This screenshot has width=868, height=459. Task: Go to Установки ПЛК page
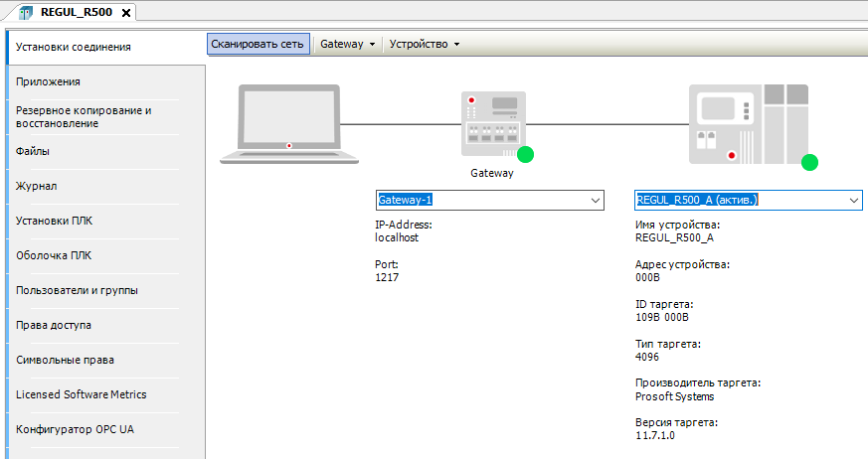54,221
